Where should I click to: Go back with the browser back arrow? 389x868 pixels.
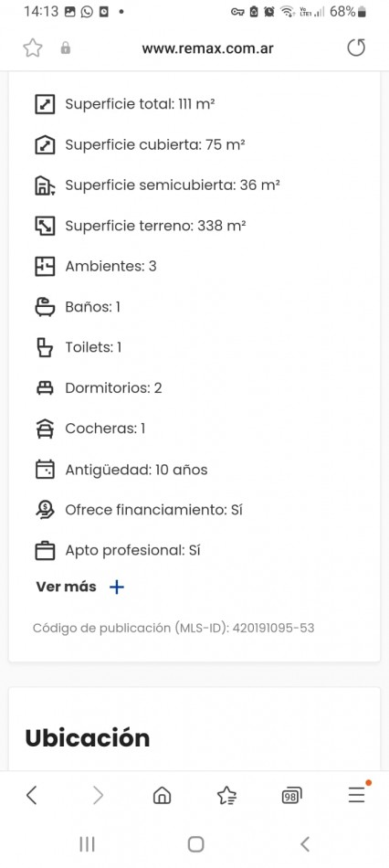[32, 796]
